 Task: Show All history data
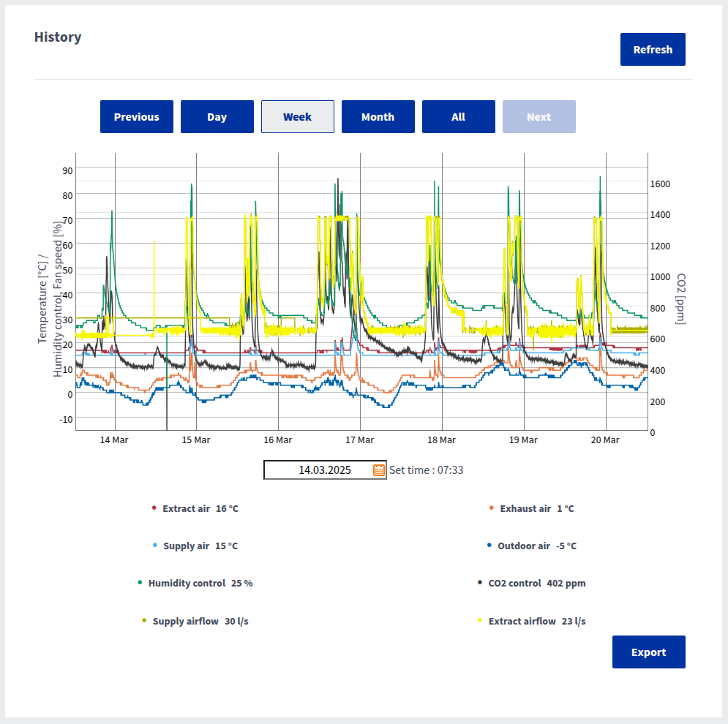(x=459, y=117)
